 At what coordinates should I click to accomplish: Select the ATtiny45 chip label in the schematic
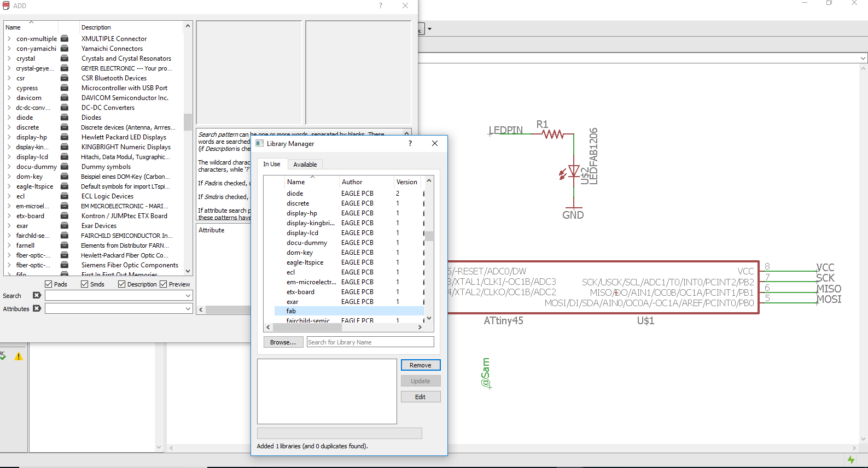(503, 321)
